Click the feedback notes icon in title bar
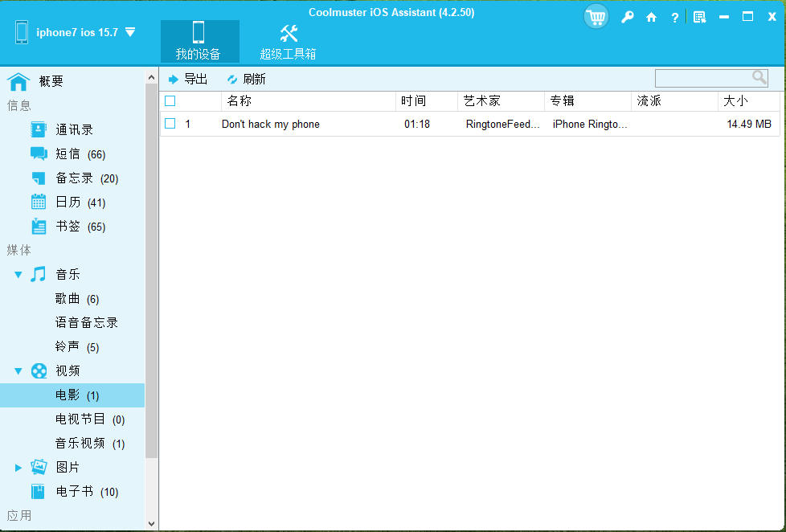 (x=699, y=18)
